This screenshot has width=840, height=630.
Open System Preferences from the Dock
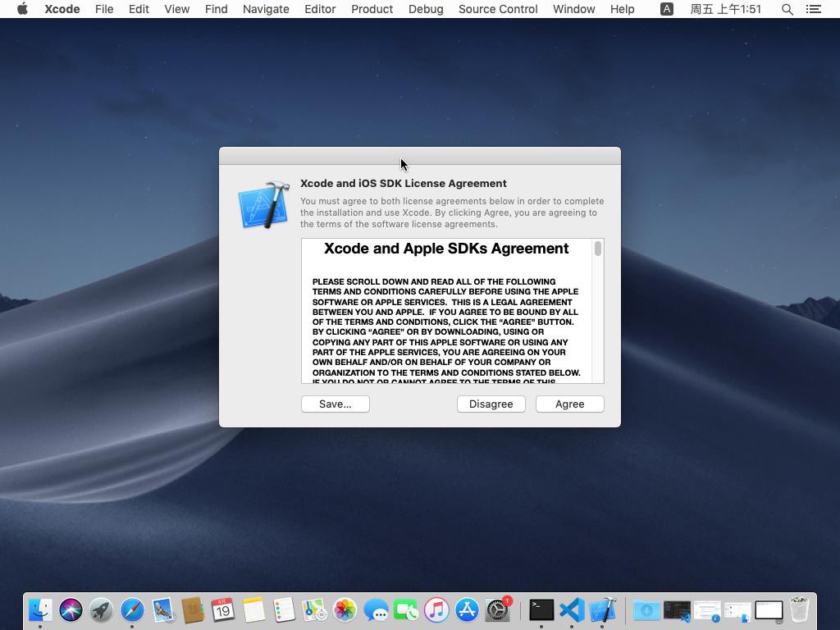pyautogui.click(x=498, y=609)
